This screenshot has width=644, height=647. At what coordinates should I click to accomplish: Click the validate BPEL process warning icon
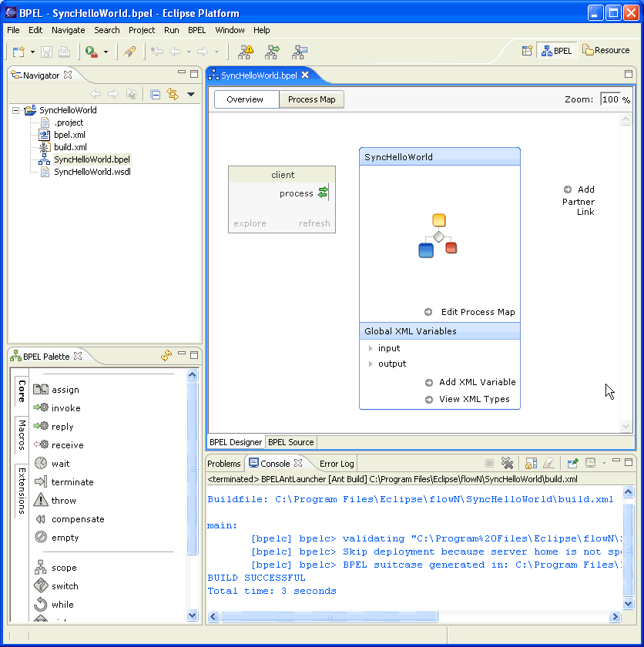click(x=247, y=52)
